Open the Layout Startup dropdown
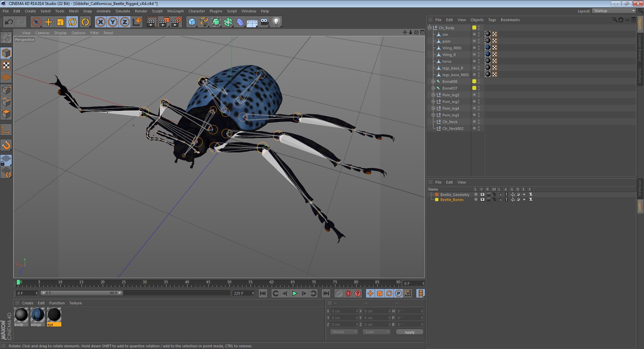 pos(614,11)
